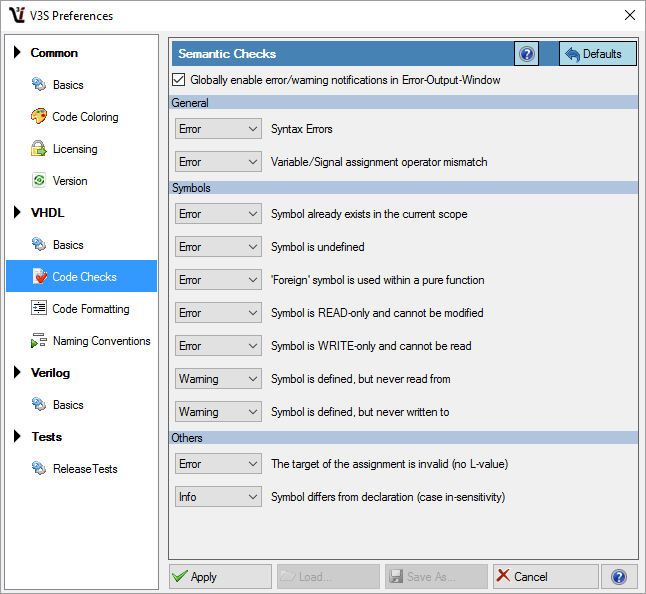Image resolution: width=646 pixels, height=594 pixels.
Task: Collapse the Tests tree section
Action: pos(17,436)
